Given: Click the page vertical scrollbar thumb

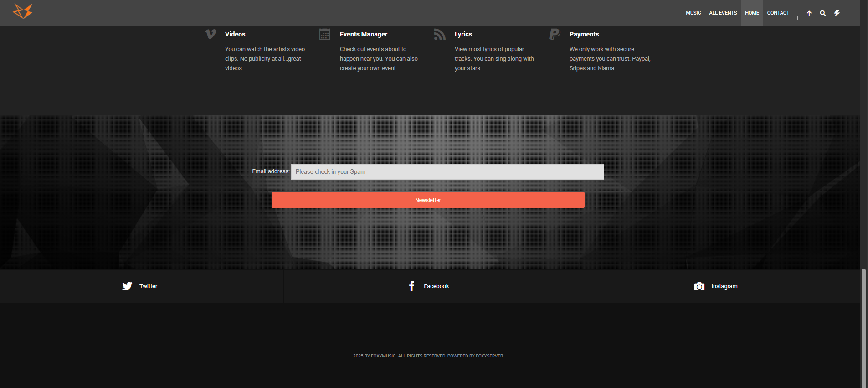Looking at the screenshot, I should [x=863, y=328].
